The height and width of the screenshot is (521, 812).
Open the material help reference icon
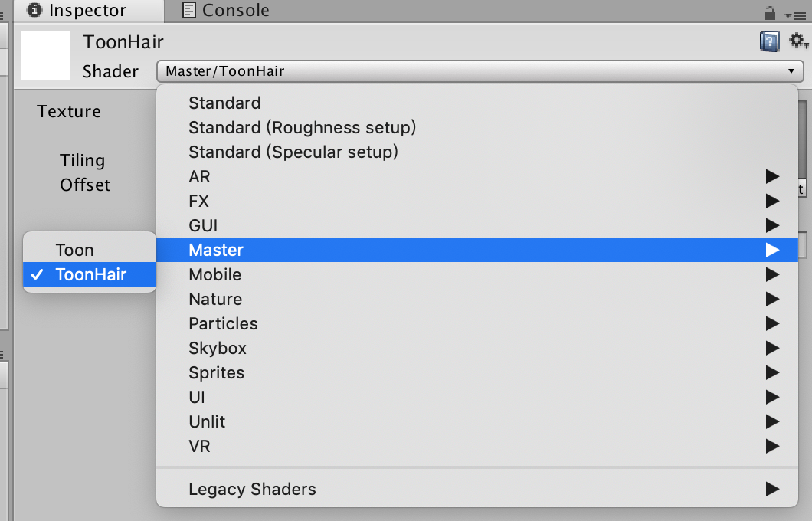click(x=768, y=41)
